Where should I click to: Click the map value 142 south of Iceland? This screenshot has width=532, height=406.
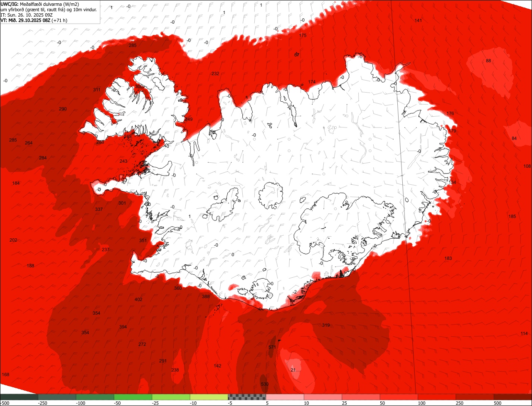pos(217,366)
